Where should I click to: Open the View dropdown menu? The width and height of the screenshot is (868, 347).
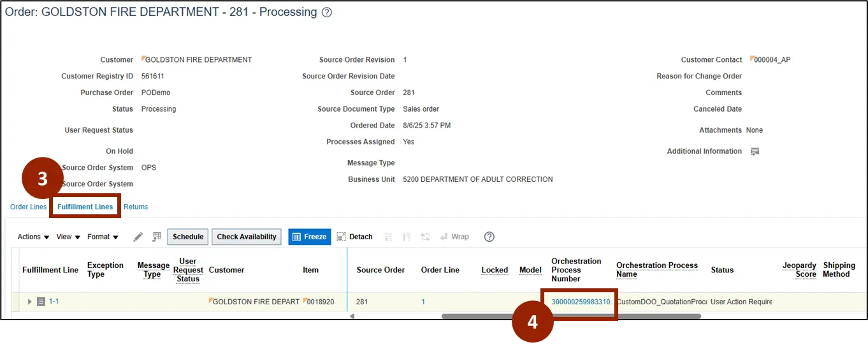click(x=68, y=237)
